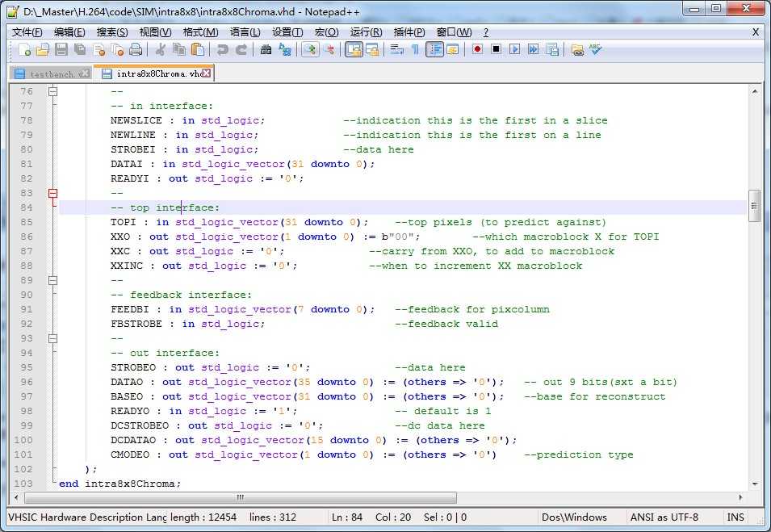
Task: Toggle the show all characters pilcrow icon
Action: tap(416, 49)
